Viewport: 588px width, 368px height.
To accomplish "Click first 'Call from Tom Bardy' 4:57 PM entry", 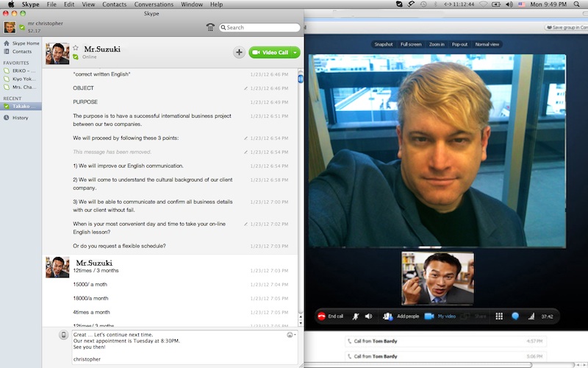I will click(x=445, y=342).
